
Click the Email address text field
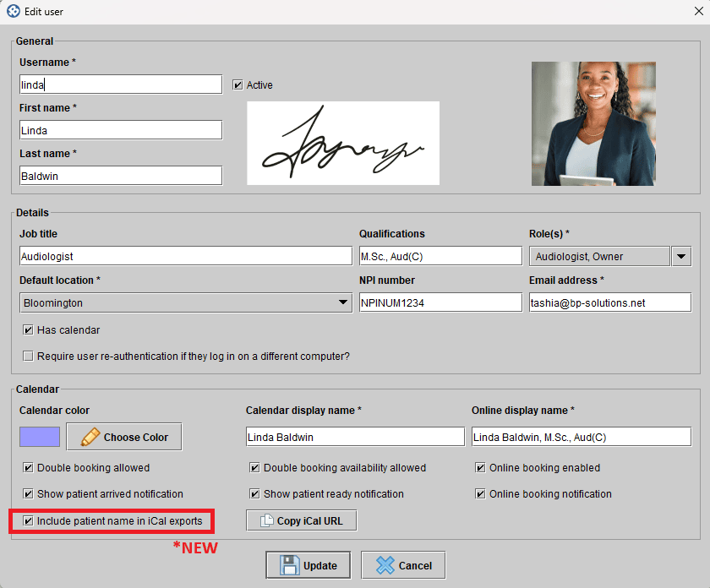point(609,302)
